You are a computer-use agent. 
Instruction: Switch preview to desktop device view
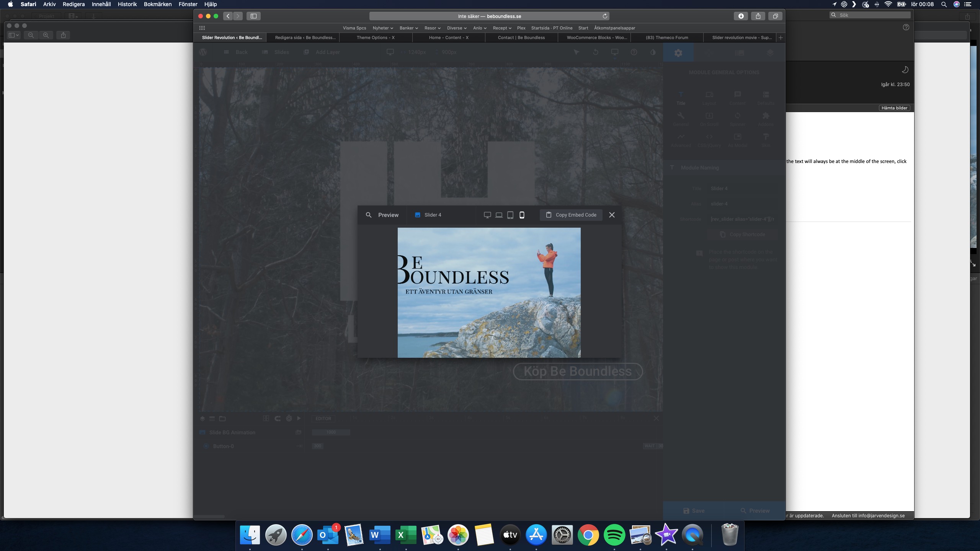click(x=487, y=215)
